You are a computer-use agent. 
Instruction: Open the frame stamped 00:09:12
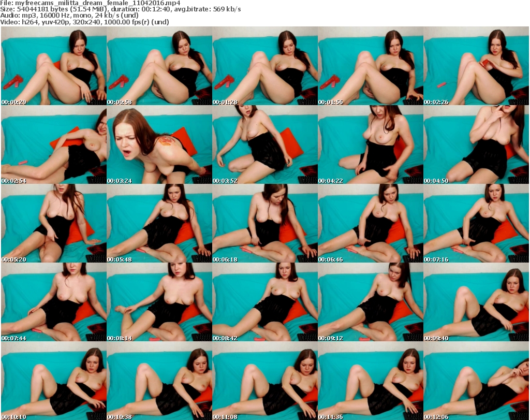click(371, 301)
